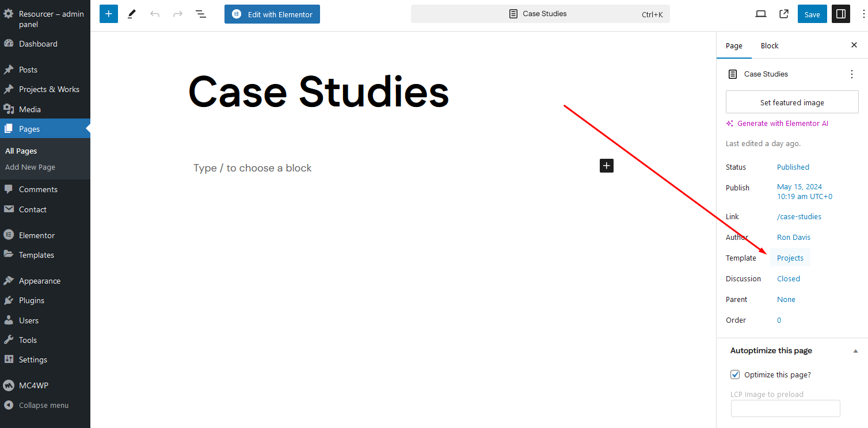Screen dimensions: 868x428
Task: Click Set featured image button
Action: tap(792, 102)
